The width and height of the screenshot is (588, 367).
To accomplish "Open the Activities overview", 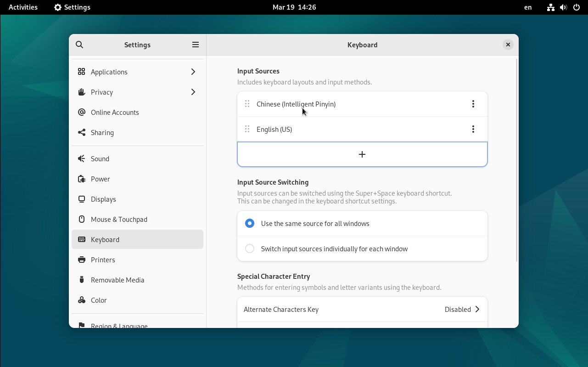I will pyautogui.click(x=23, y=7).
